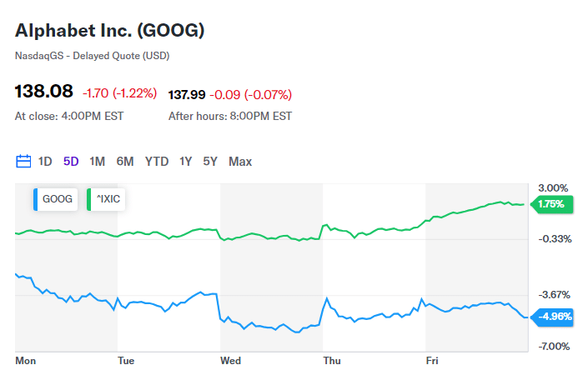Select the 5Y time range
This screenshot has width=588, height=390.
tap(210, 162)
